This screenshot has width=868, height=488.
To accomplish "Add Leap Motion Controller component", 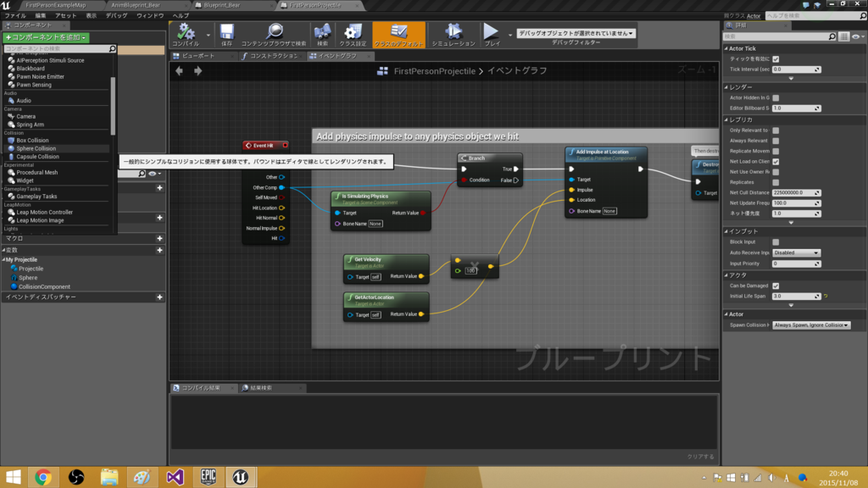I will pyautogui.click(x=44, y=213).
